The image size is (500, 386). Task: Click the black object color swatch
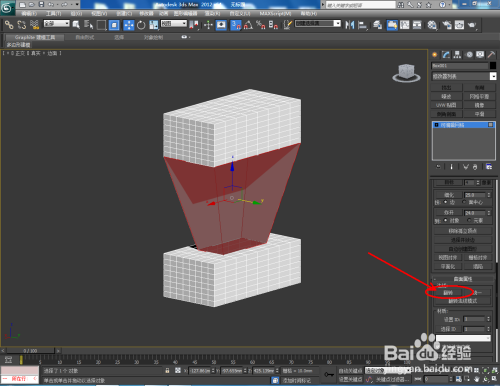[493, 66]
